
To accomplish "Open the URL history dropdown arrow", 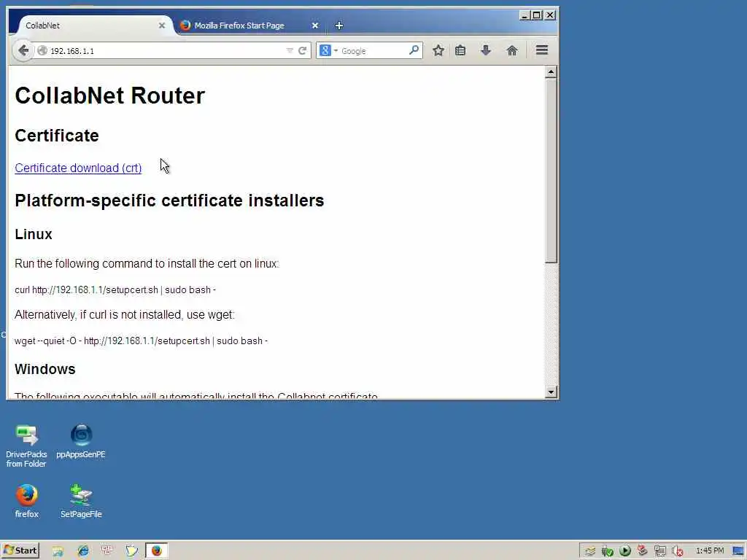I will point(289,50).
